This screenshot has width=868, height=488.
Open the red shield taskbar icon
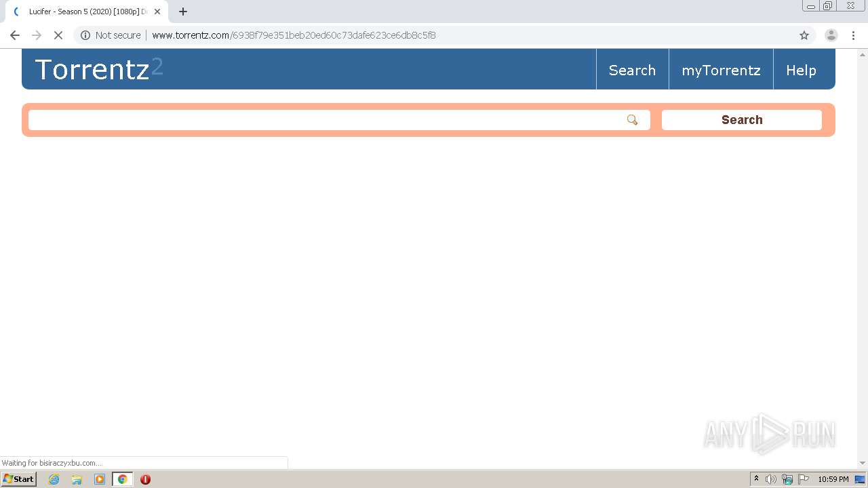pyautogui.click(x=145, y=479)
